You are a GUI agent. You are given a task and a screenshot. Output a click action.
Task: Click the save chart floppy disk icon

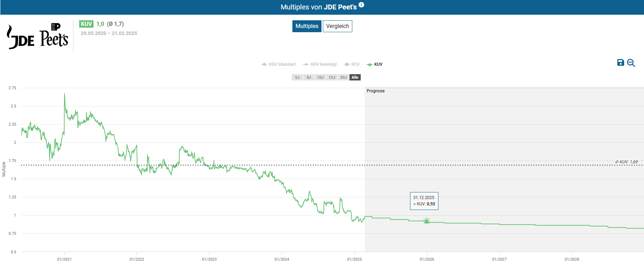click(620, 63)
